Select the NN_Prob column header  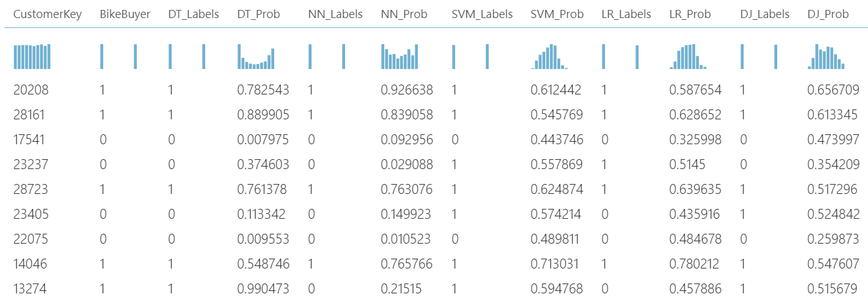pos(404,14)
